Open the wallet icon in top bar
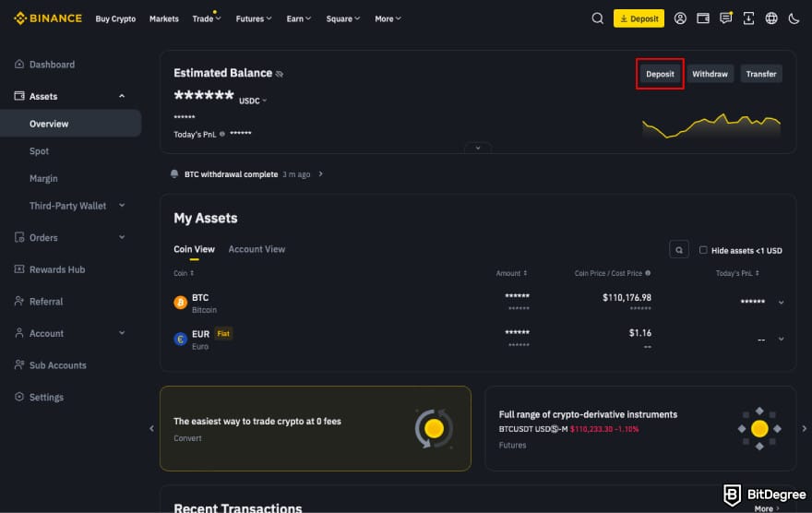 pos(703,18)
